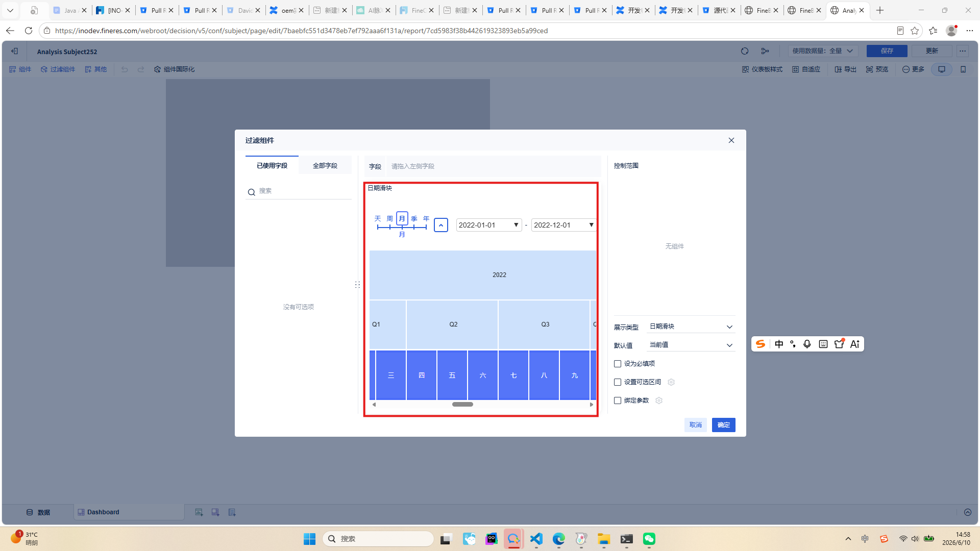Click the redo arrow icon
The image size is (980, 551).
141,69
